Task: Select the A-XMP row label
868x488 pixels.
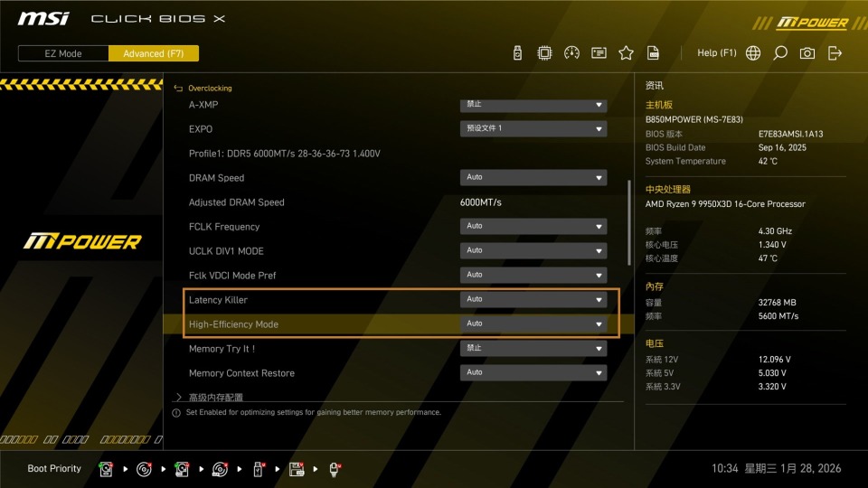Action: pos(203,105)
